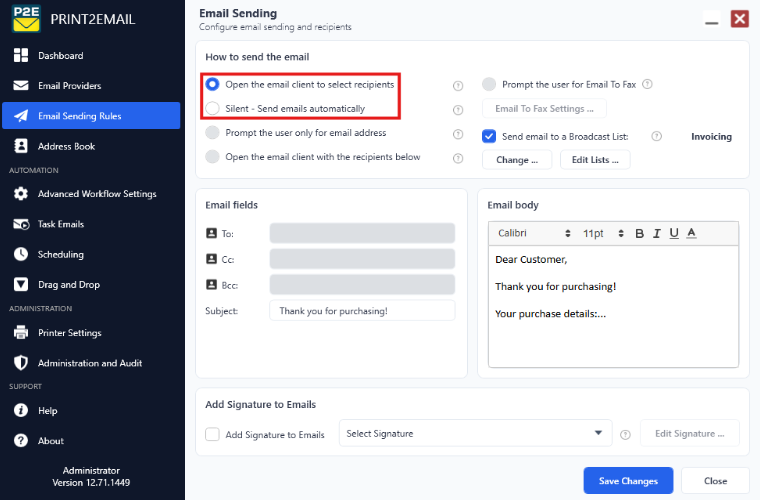Enable Prompt the user for Email To Fax
This screenshot has height=500, width=760.
tap(489, 84)
